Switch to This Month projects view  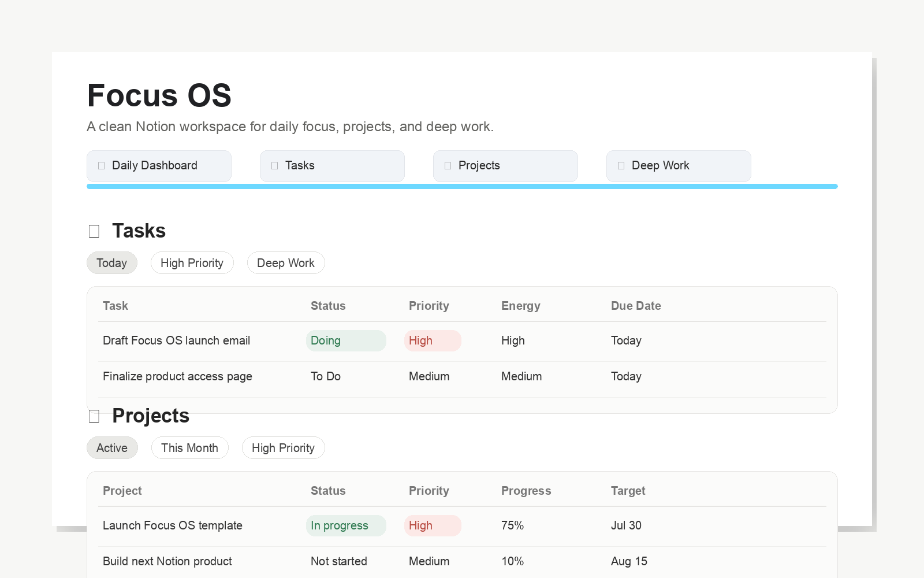pyautogui.click(x=190, y=448)
